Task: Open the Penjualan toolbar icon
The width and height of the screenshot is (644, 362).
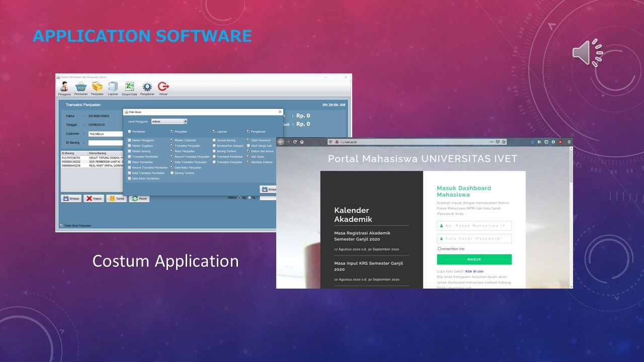Action: tap(97, 88)
